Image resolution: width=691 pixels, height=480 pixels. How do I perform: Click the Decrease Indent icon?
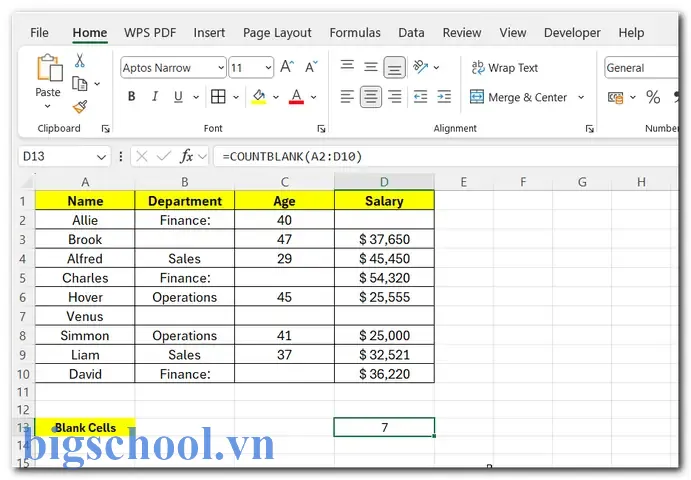pyautogui.click(x=420, y=97)
